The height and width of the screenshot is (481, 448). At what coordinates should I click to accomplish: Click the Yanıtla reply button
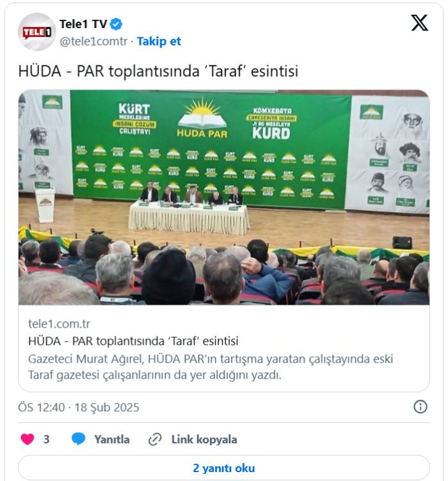tap(112, 439)
